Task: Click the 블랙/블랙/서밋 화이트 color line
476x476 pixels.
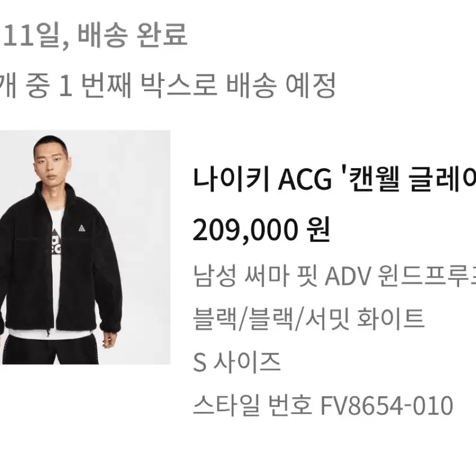Action: point(309,319)
